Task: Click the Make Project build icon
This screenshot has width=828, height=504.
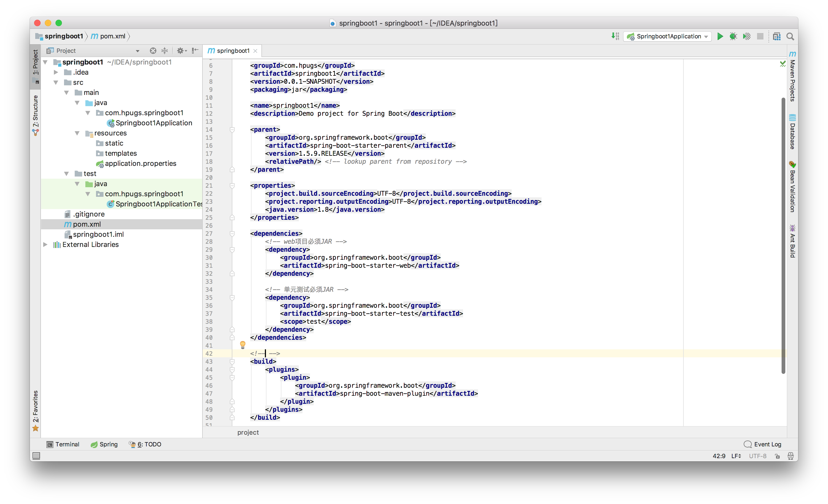Action: [x=615, y=36]
